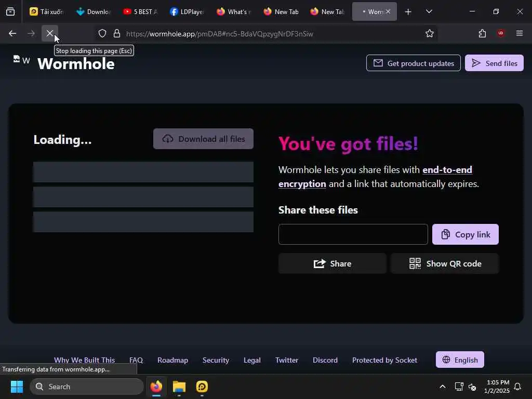The width and height of the screenshot is (532, 399).
Task: Switch to the Download tab
Action: (x=94, y=11)
